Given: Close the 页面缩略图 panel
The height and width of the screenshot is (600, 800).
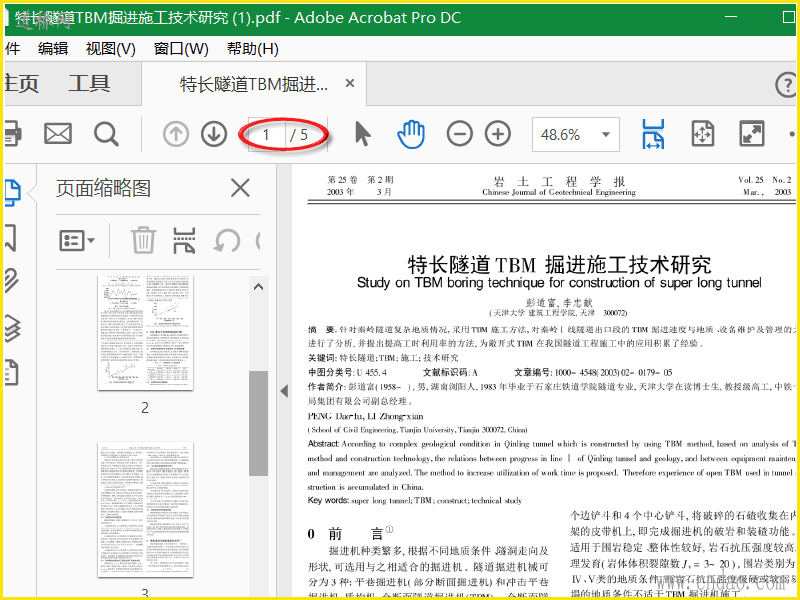Looking at the screenshot, I should 240,188.
